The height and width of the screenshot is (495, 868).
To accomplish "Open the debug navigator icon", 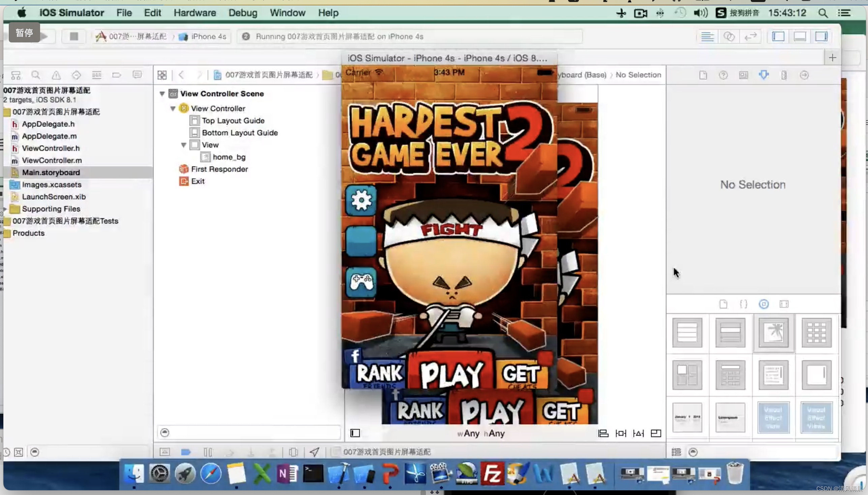I will (x=97, y=75).
